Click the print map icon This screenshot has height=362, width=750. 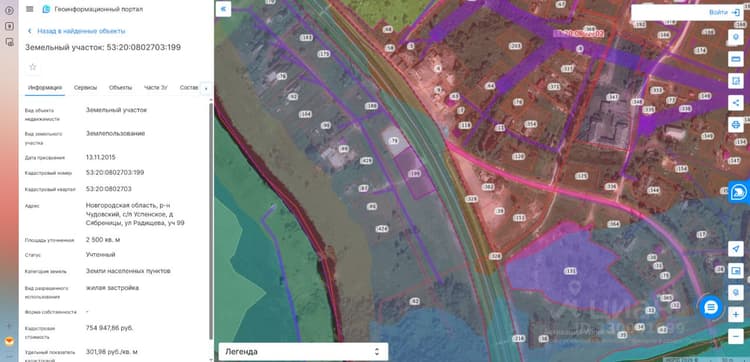pos(736,125)
